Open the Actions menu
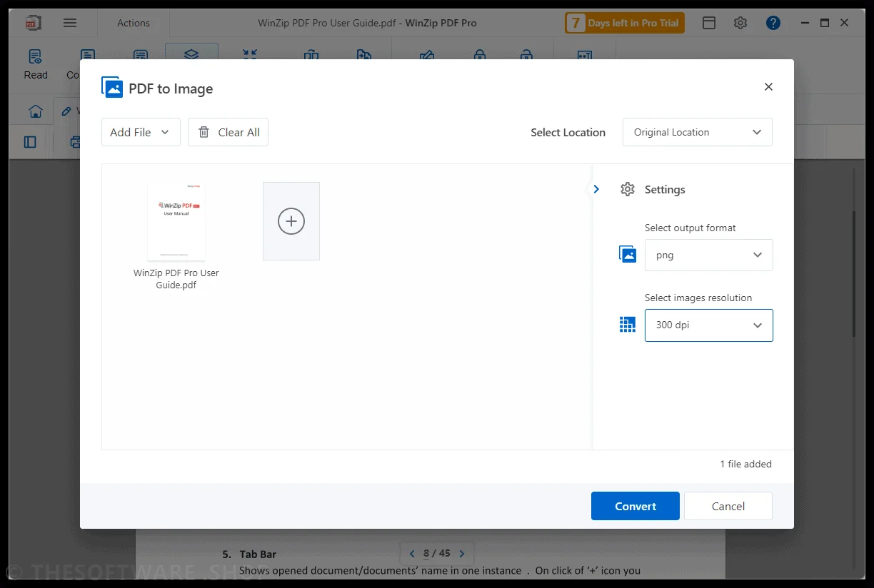The height and width of the screenshot is (588, 874). [x=134, y=23]
